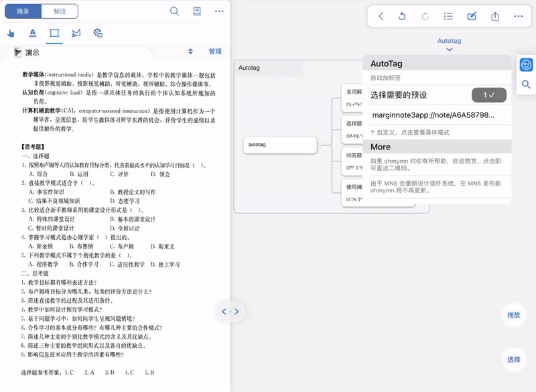Select the autotag root mindmap node
This screenshot has height=392, width=536.
click(x=280, y=145)
